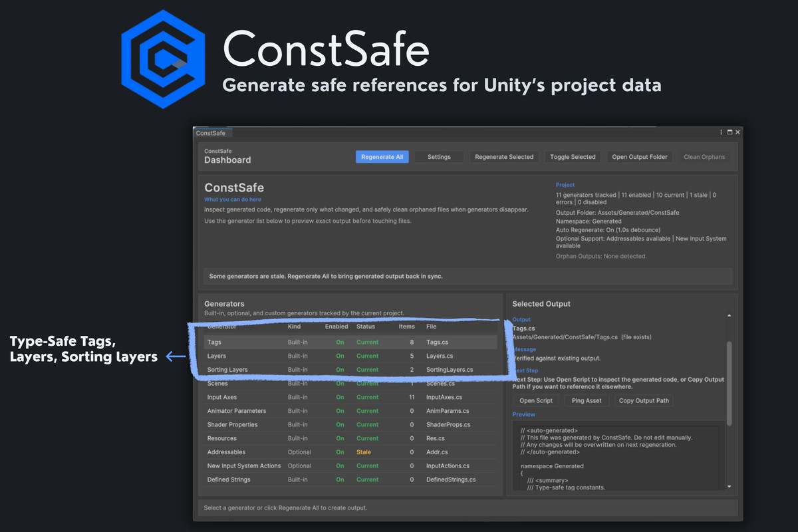Viewport: 798px width, 532px height.
Task: Click Regenerate Selected
Action: (504, 157)
